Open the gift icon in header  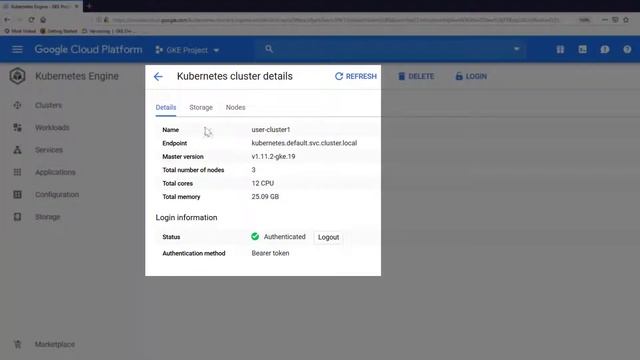coord(560,49)
